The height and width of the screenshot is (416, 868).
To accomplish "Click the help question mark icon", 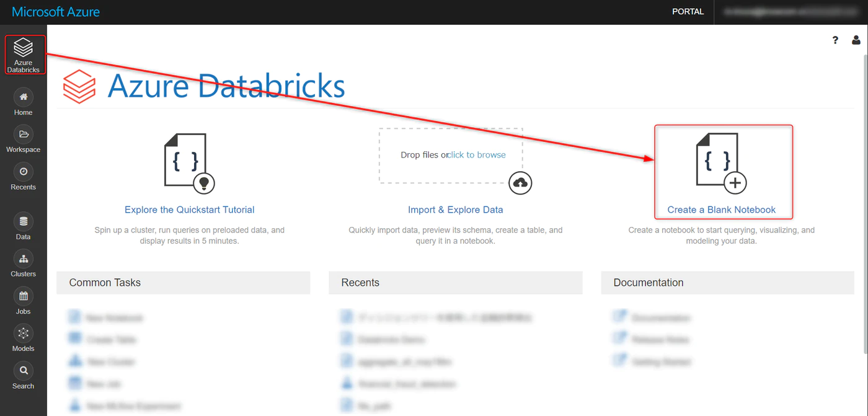I will (835, 40).
